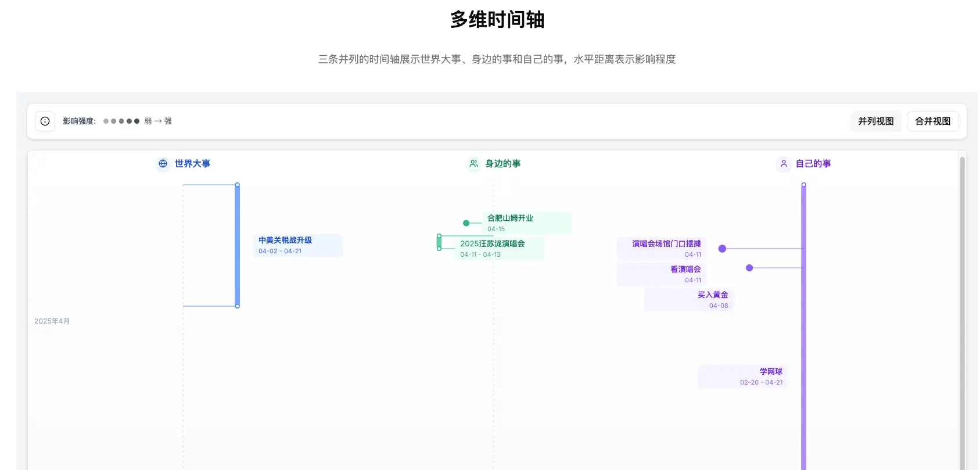Click the blue 中美关税战 duration bar
This screenshot has height=470, width=980.
coord(237,245)
